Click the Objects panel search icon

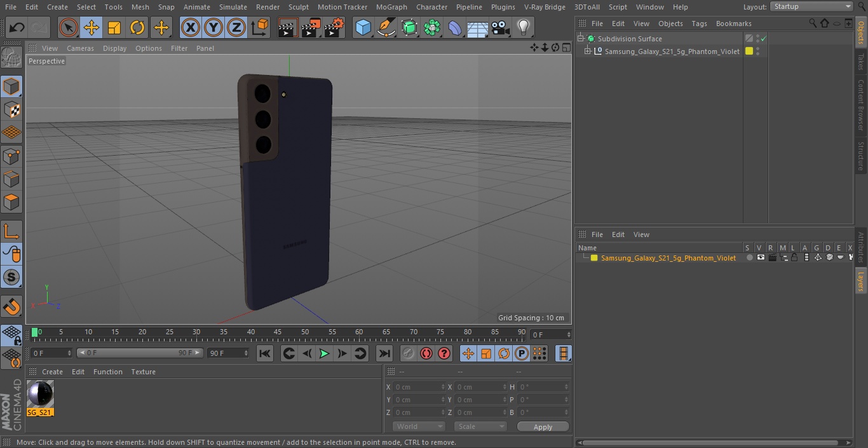tap(813, 23)
